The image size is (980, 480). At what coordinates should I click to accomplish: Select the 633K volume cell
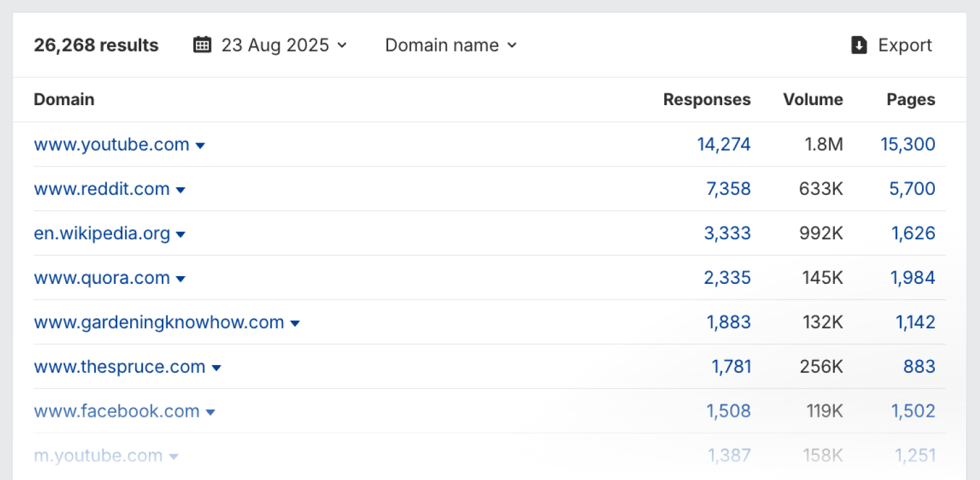pos(821,189)
